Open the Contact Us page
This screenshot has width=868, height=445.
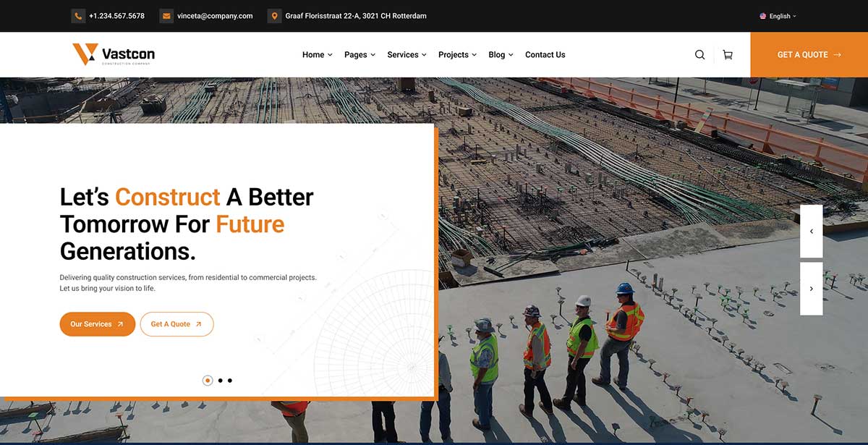(545, 54)
